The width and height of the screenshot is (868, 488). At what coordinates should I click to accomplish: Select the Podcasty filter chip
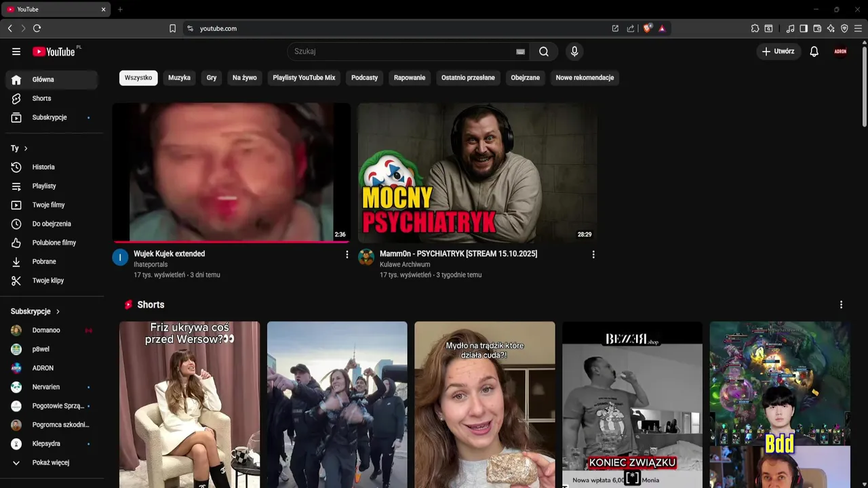364,78
